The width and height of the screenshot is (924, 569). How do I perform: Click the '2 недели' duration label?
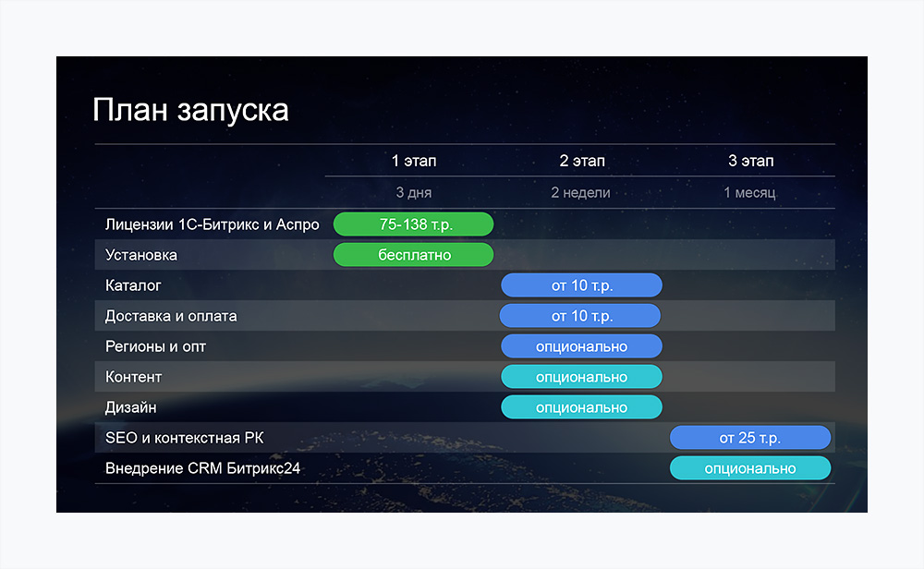(x=581, y=193)
